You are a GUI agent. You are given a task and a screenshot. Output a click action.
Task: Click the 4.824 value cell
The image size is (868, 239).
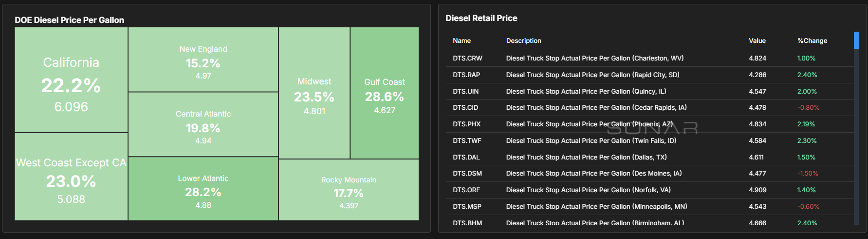click(757, 58)
